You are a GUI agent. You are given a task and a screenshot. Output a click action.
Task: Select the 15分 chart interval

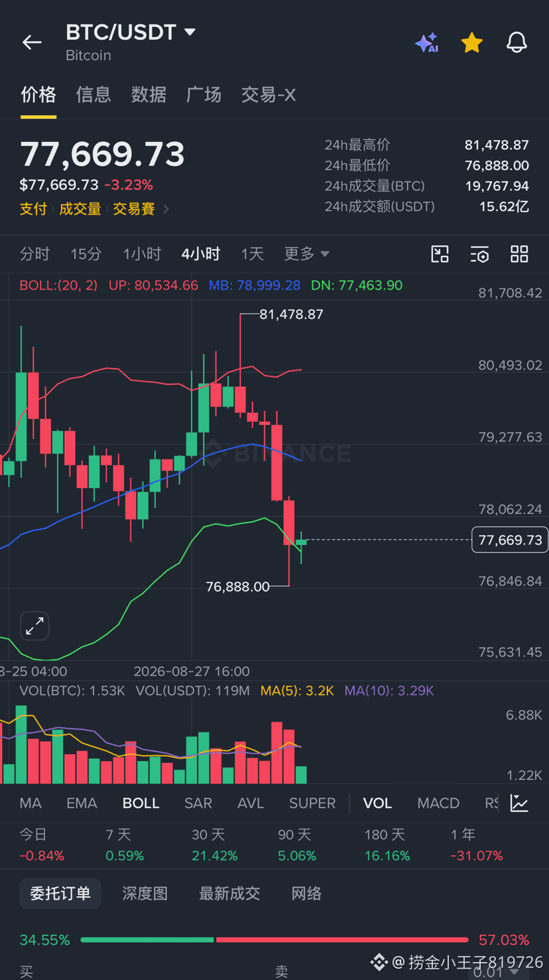click(86, 254)
